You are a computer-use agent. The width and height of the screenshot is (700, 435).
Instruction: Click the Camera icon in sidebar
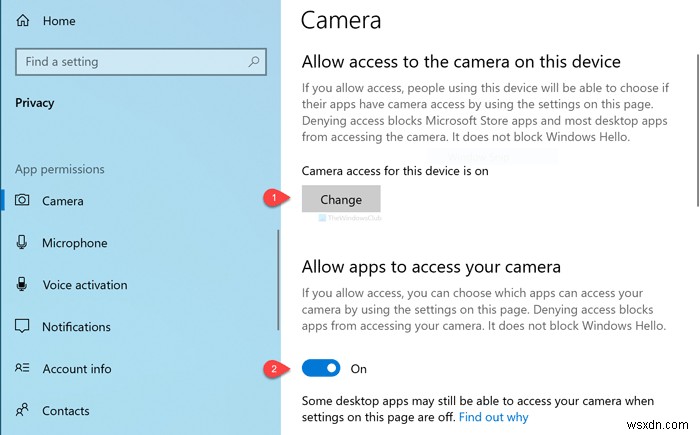pos(22,200)
